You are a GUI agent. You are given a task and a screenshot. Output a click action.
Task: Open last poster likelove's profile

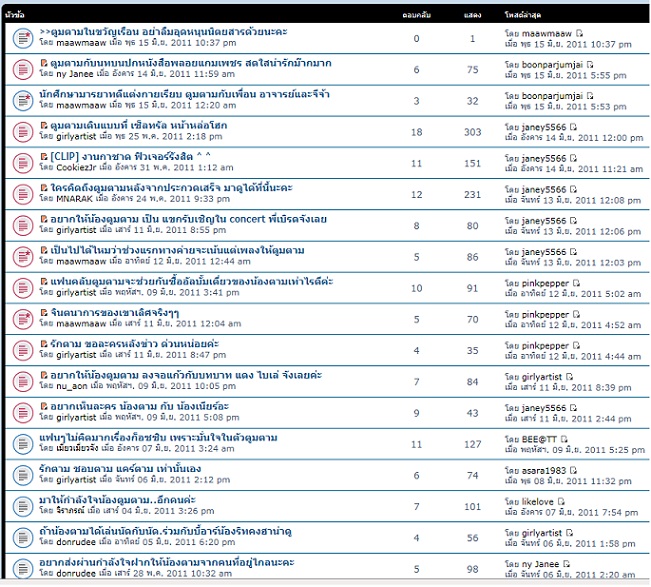(x=538, y=501)
